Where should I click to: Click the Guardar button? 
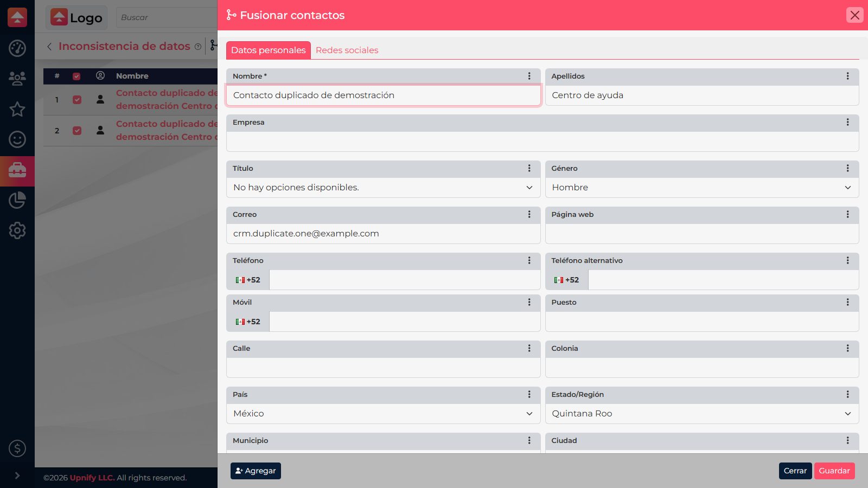[834, 471]
